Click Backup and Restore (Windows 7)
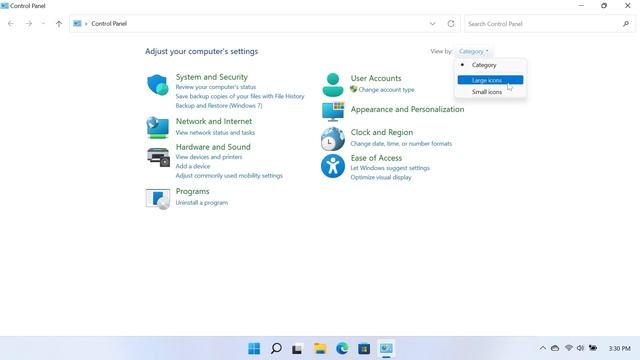The height and width of the screenshot is (360, 640). 219,106
